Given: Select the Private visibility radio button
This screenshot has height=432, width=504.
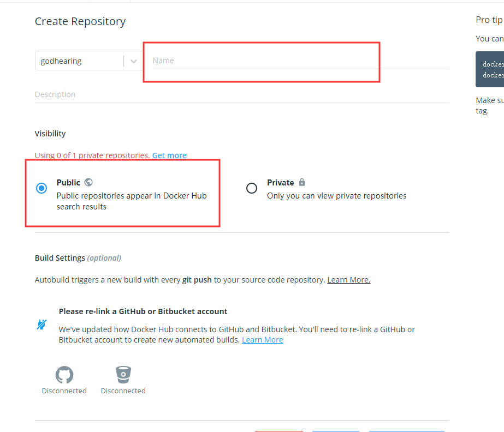Looking at the screenshot, I should pyautogui.click(x=251, y=188).
